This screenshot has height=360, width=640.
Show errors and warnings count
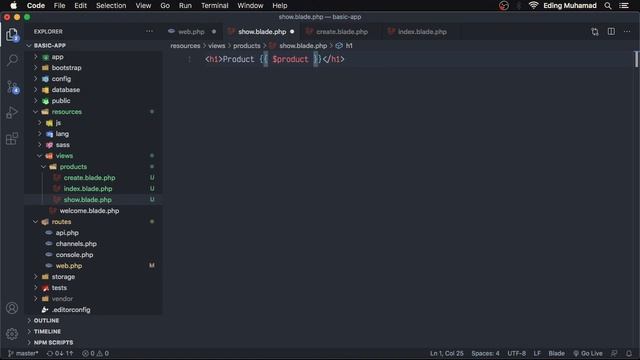(x=96, y=353)
